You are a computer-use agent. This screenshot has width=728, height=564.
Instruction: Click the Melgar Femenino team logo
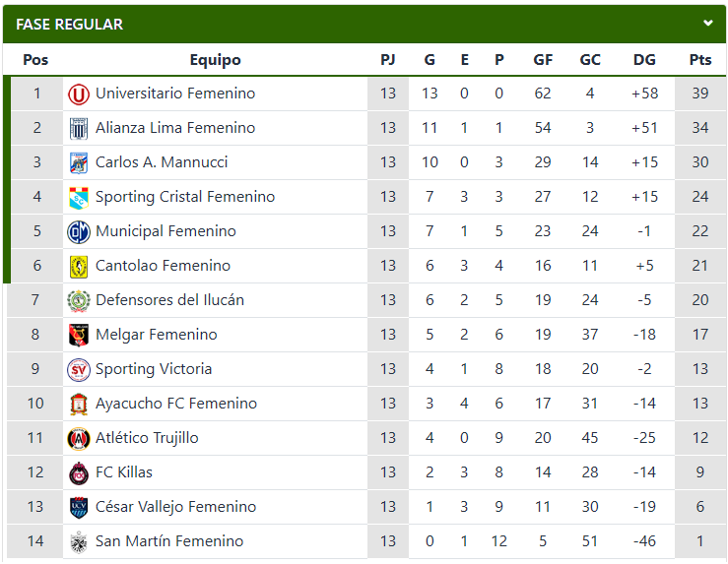79,336
